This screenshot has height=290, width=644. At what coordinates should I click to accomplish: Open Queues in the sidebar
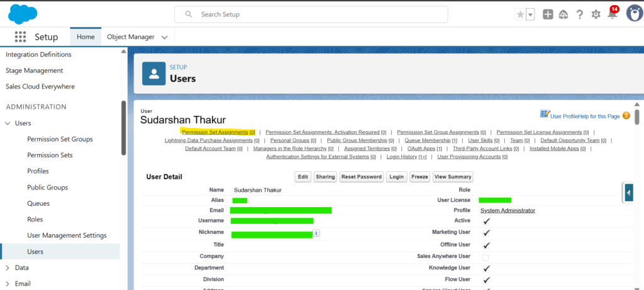click(x=38, y=203)
